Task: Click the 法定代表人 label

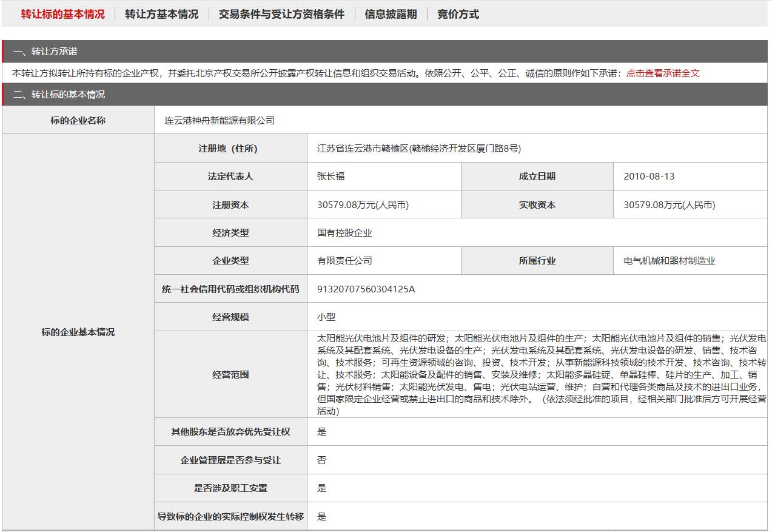Action: click(x=230, y=177)
